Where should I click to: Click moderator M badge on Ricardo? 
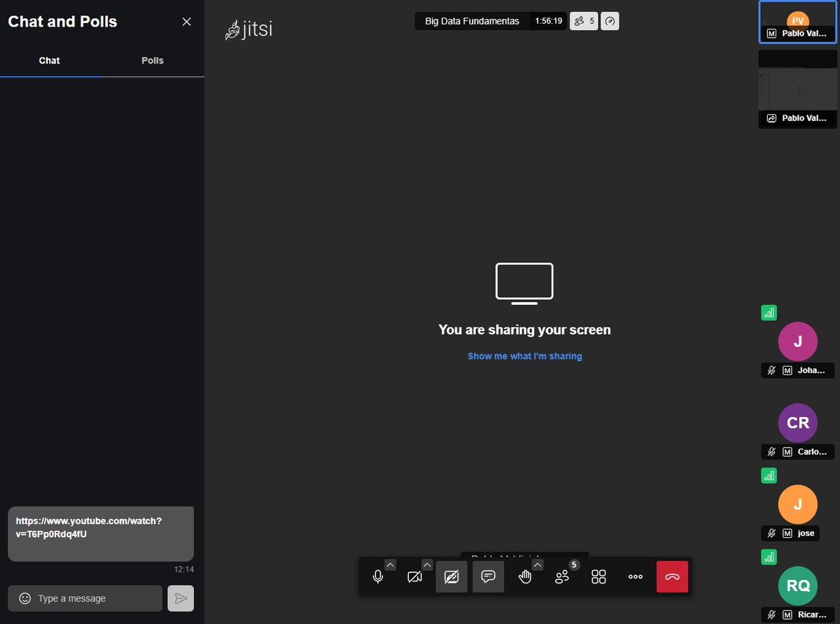(787, 615)
